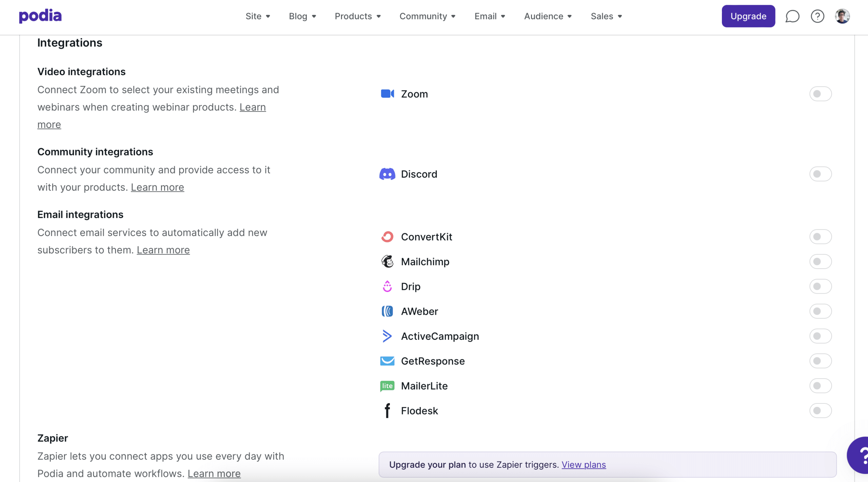Viewport: 868px width, 482px height.
Task: Open the Products dropdown menu
Action: pyautogui.click(x=358, y=16)
